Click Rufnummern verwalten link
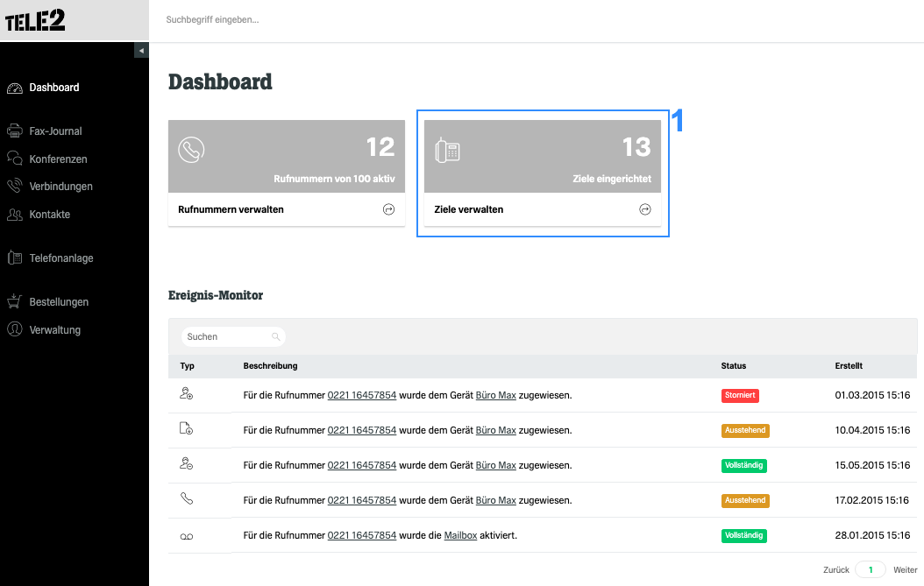The image size is (924, 586). tap(231, 209)
